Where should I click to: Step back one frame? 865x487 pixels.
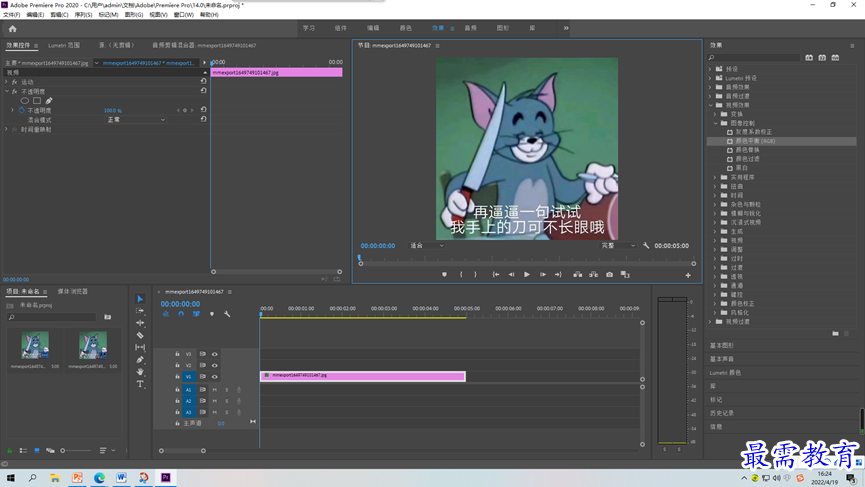[x=511, y=275]
